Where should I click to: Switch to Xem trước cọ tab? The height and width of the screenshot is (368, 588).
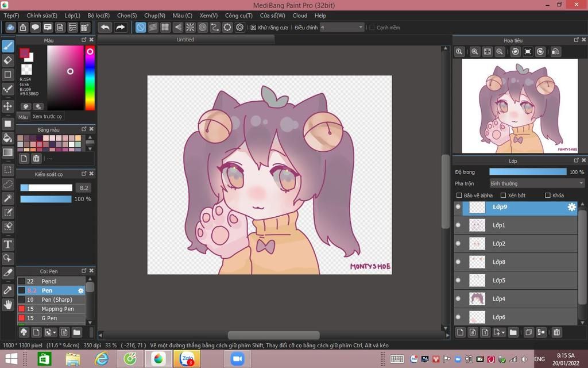(47, 116)
